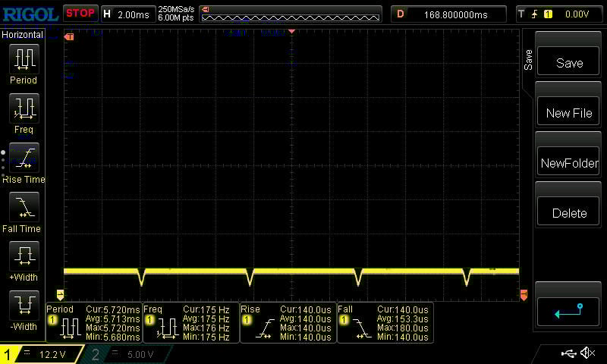Click the orange T marker at waveform start
The image size is (607, 364).
[69, 37]
